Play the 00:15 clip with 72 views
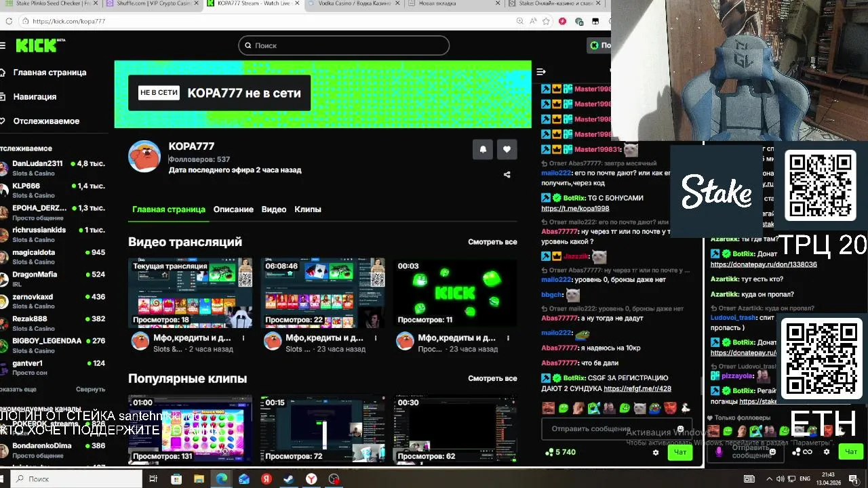This screenshot has width=868, height=488. tap(323, 429)
